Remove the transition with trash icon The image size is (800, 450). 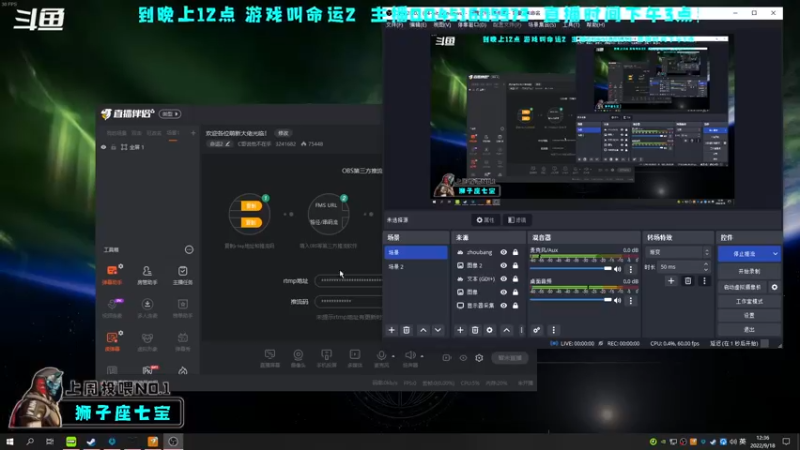click(688, 281)
